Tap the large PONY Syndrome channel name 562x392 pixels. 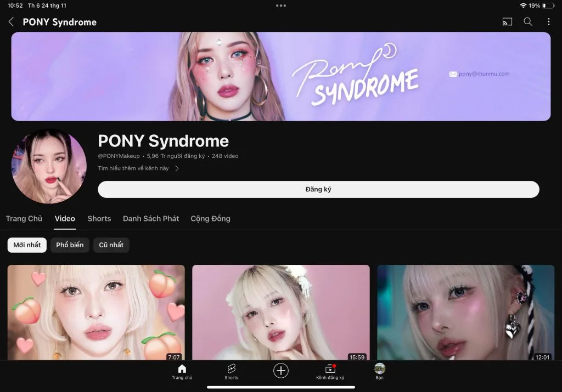(x=164, y=141)
